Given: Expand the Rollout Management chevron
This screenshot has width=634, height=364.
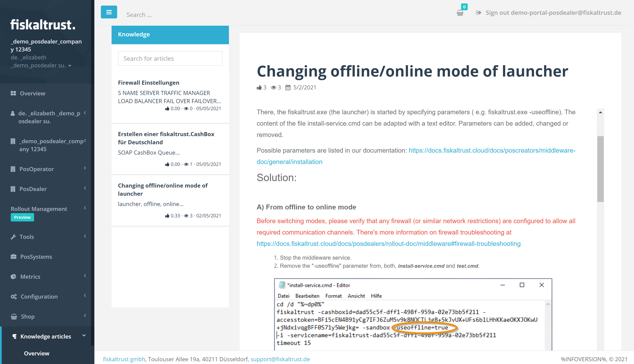Looking at the screenshot, I should click(85, 208).
